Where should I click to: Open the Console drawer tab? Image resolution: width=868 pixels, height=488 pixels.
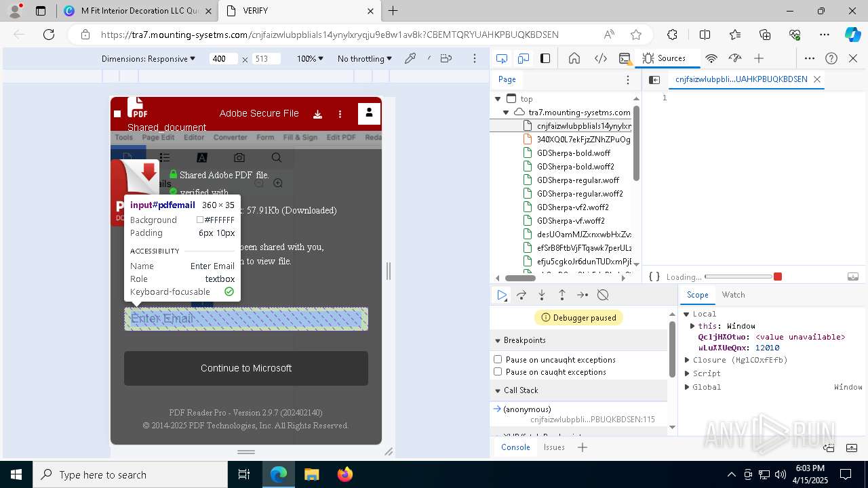coord(515,447)
